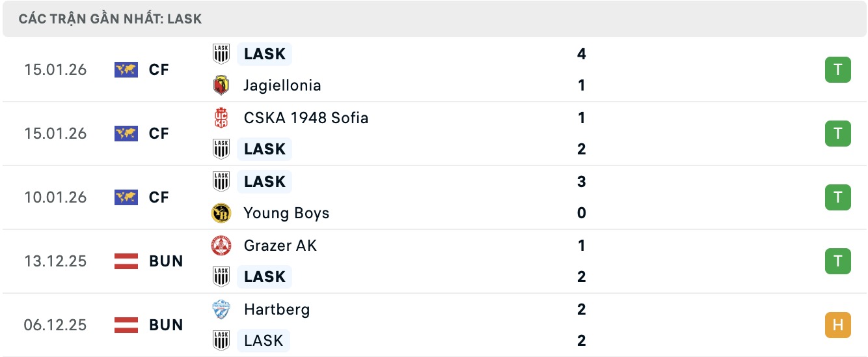Click the Austria flag beside 13.12.25 match

126,261
